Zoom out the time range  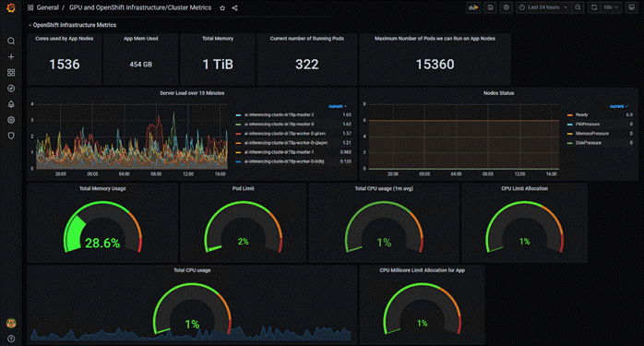point(578,7)
